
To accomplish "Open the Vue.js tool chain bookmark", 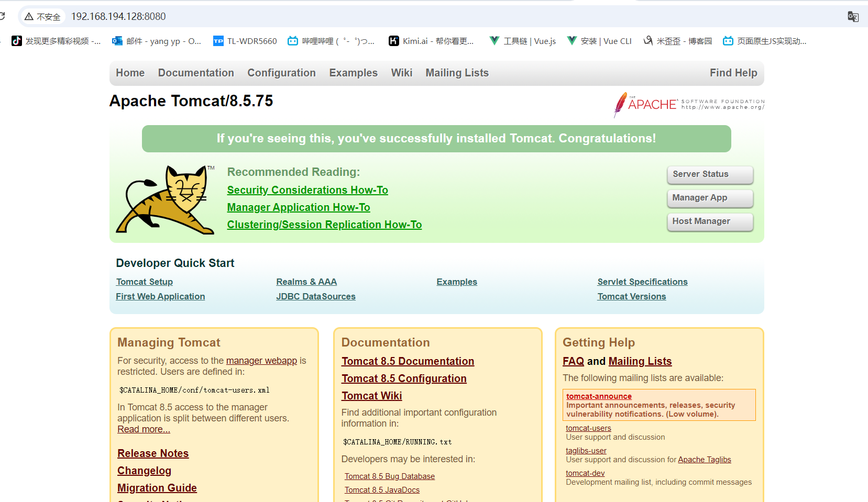I will [522, 41].
